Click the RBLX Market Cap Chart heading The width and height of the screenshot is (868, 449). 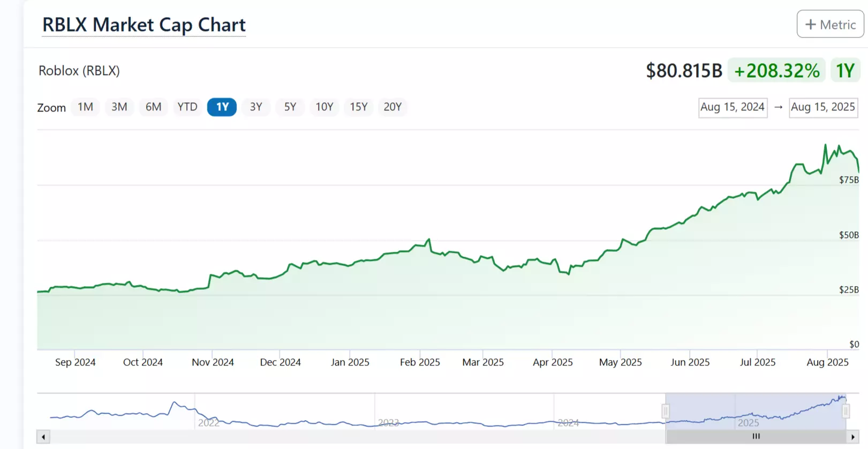pyautogui.click(x=144, y=25)
